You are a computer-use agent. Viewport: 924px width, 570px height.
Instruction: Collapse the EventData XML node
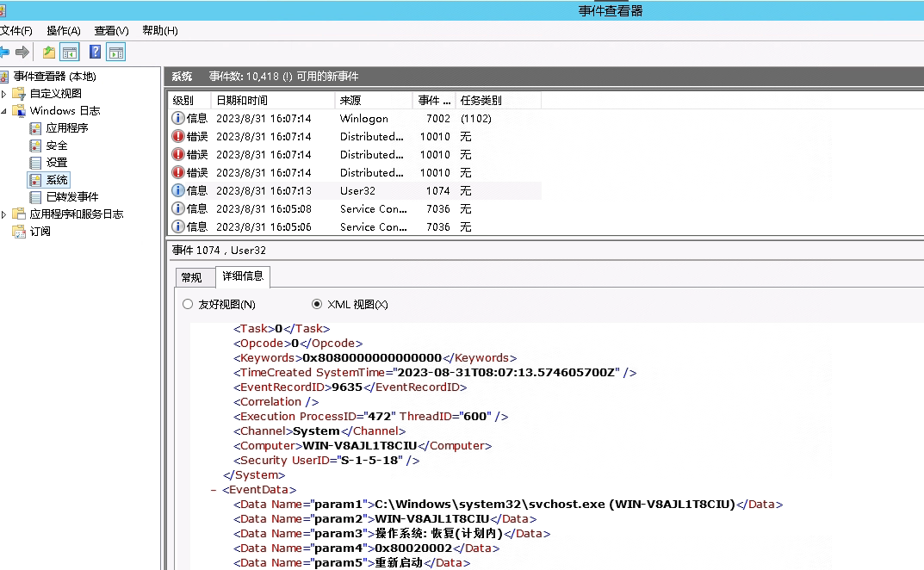click(214, 490)
